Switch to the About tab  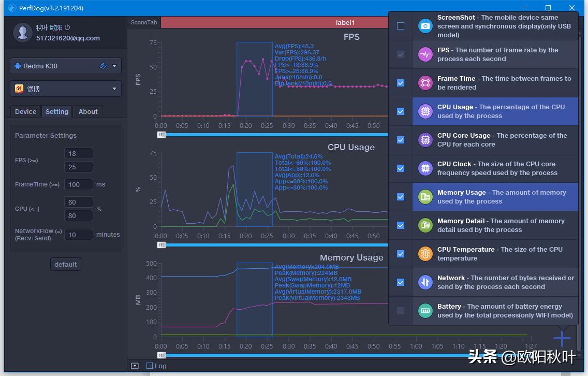(88, 111)
